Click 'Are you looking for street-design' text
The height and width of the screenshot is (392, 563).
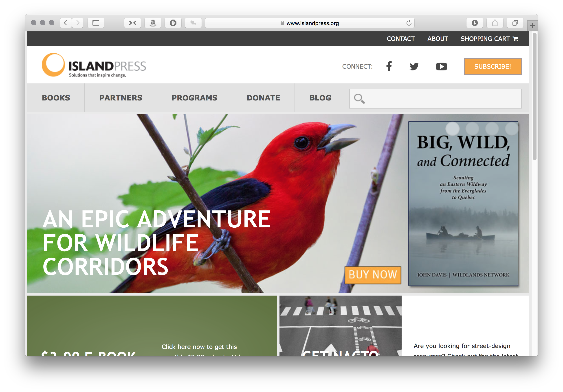(x=462, y=346)
